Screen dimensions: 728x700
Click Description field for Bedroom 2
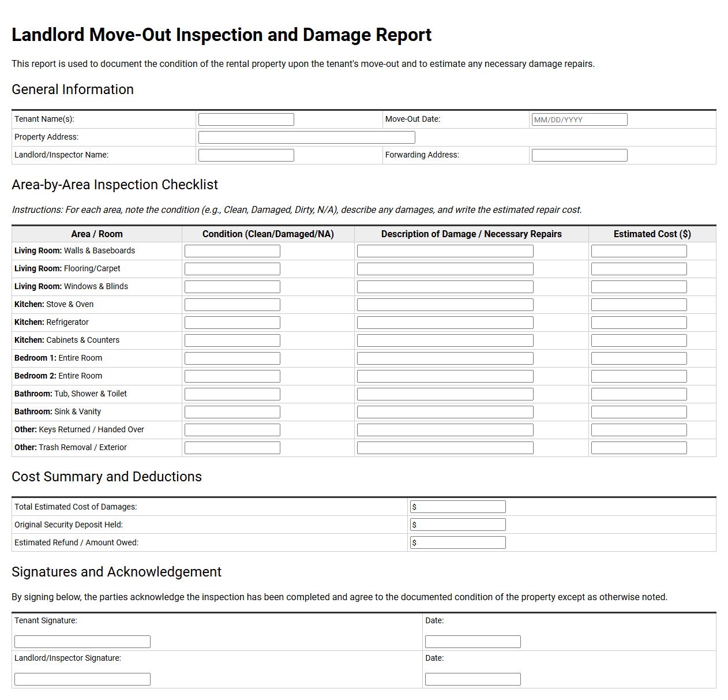pos(445,376)
